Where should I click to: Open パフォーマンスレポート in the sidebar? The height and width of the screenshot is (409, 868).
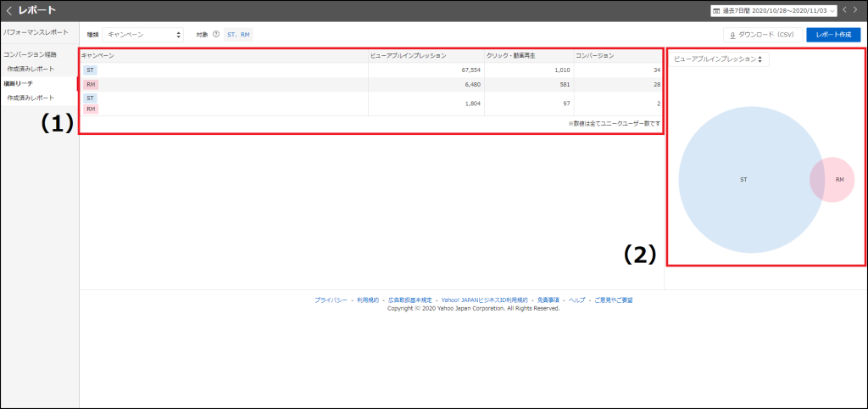click(36, 33)
